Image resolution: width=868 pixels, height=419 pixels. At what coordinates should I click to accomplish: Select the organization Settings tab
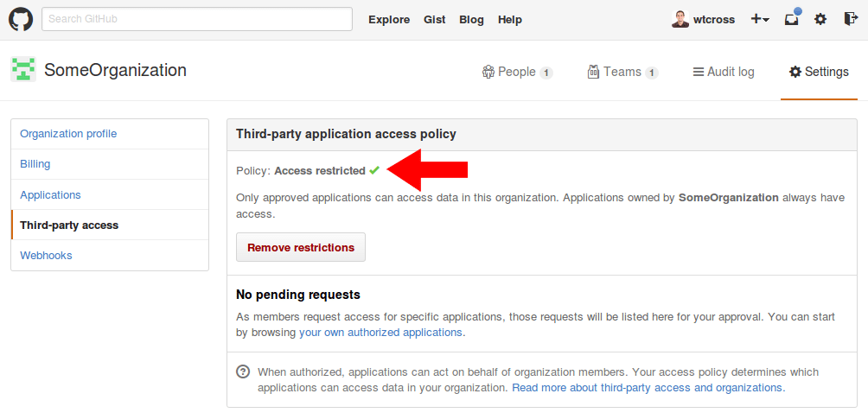coord(819,72)
